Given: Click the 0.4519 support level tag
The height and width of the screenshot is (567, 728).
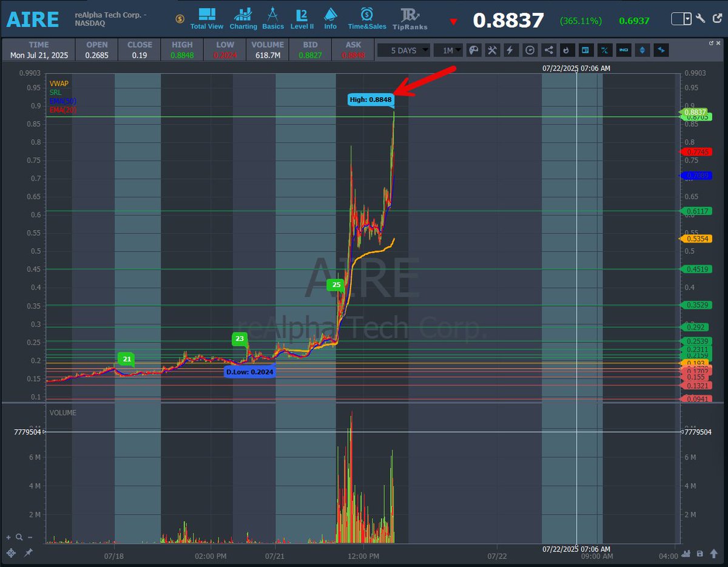Looking at the screenshot, I should 695,269.
